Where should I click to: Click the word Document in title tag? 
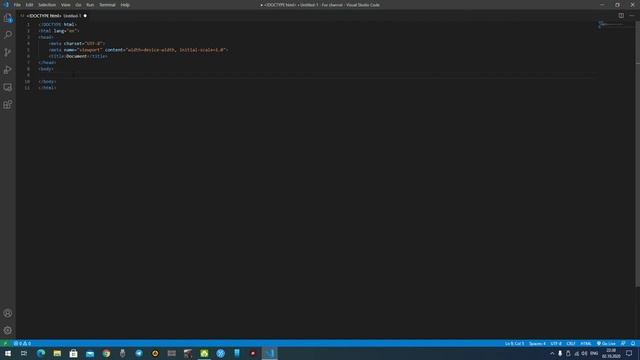click(x=76, y=56)
